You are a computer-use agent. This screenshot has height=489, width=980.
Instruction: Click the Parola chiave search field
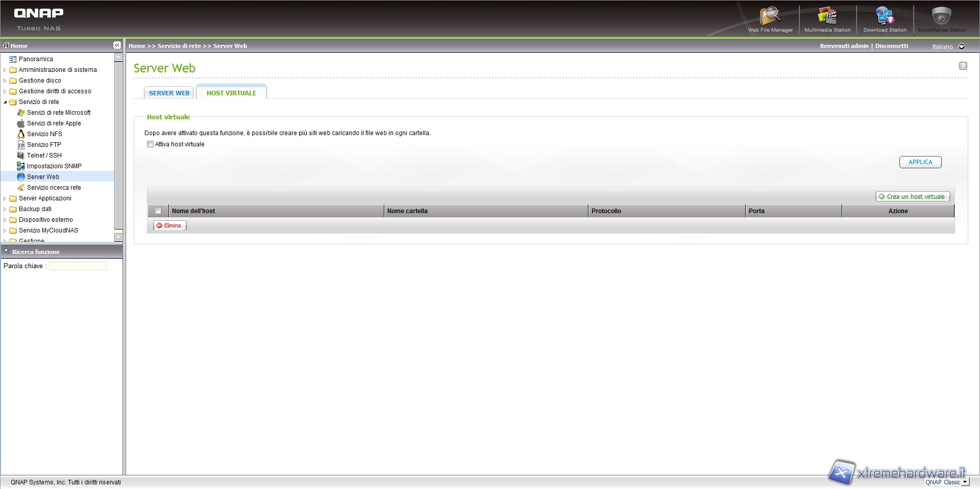click(78, 266)
